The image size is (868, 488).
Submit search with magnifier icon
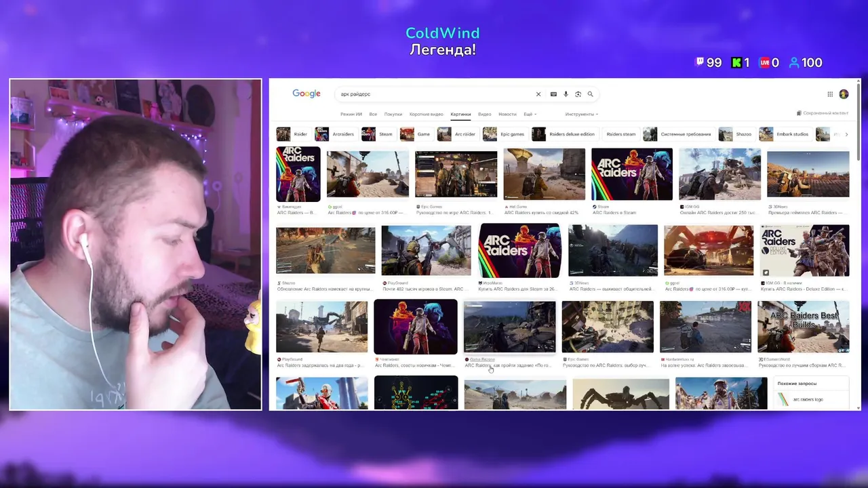590,94
